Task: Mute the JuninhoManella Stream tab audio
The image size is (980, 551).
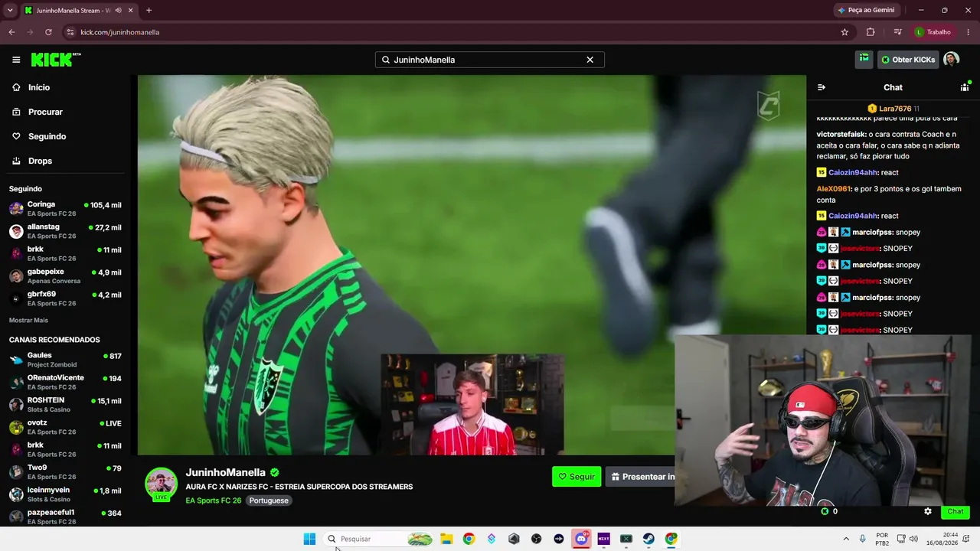Action: (x=118, y=10)
